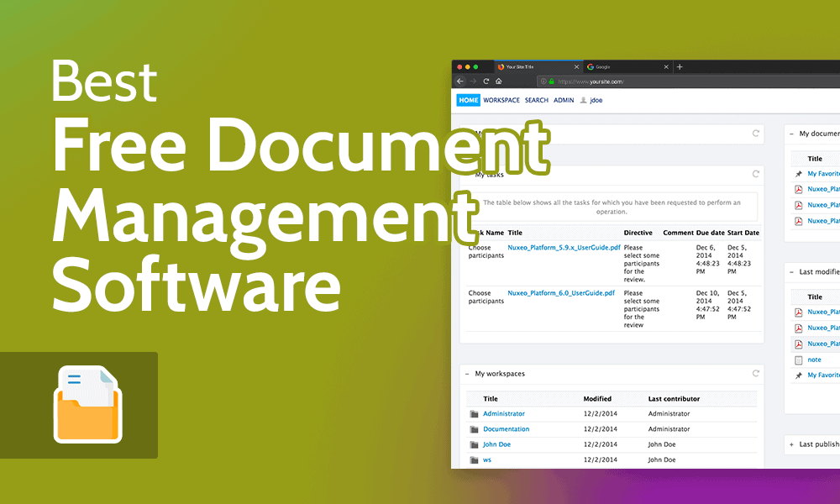
Task: Open the WORKSPACE menu item
Action: [x=501, y=100]
